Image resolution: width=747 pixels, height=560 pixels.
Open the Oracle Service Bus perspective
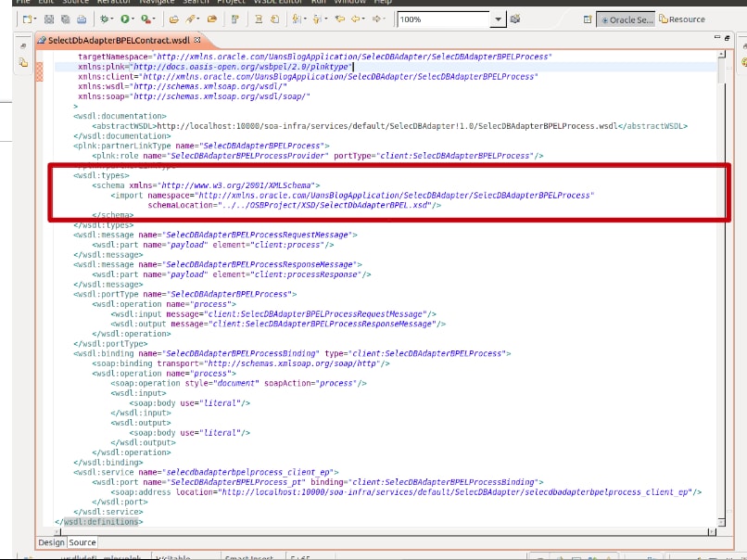[x=627, y=19]
